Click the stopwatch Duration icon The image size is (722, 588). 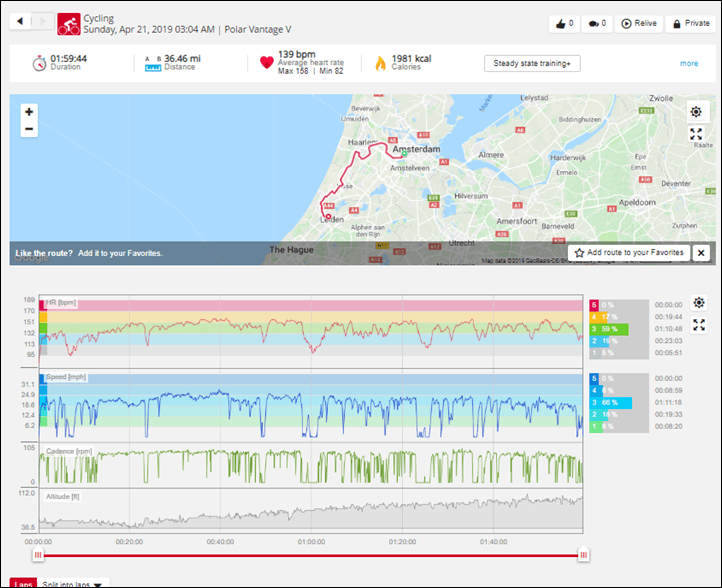pos(40,63)
